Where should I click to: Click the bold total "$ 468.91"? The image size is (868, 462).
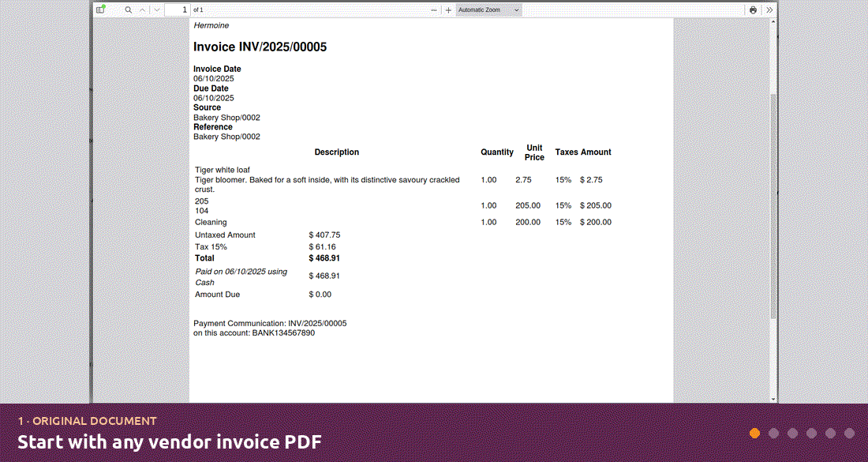click(324, 258)
